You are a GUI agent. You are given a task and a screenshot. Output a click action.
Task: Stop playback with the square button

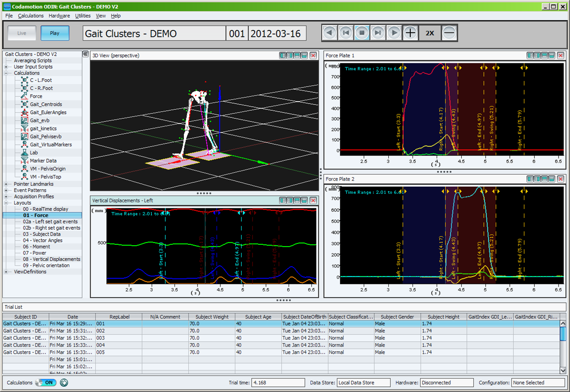point(362,33)
